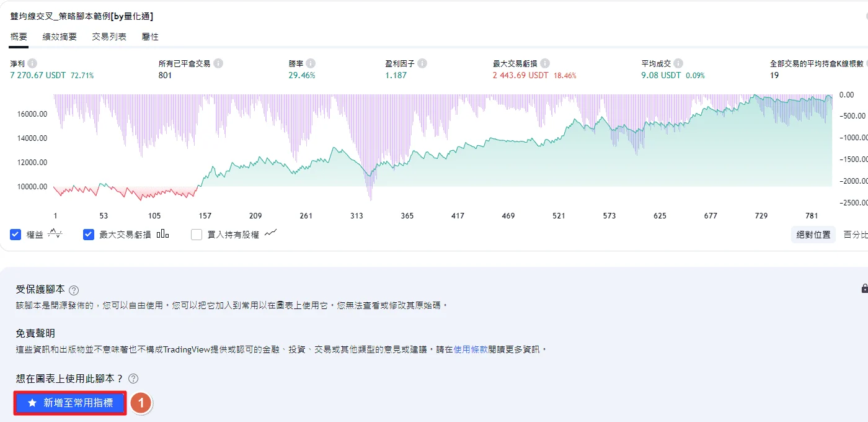The height and width of the screenshot is (422, 868).
Task: Select the 絕對位置 display mode
Action: (813, 235)
